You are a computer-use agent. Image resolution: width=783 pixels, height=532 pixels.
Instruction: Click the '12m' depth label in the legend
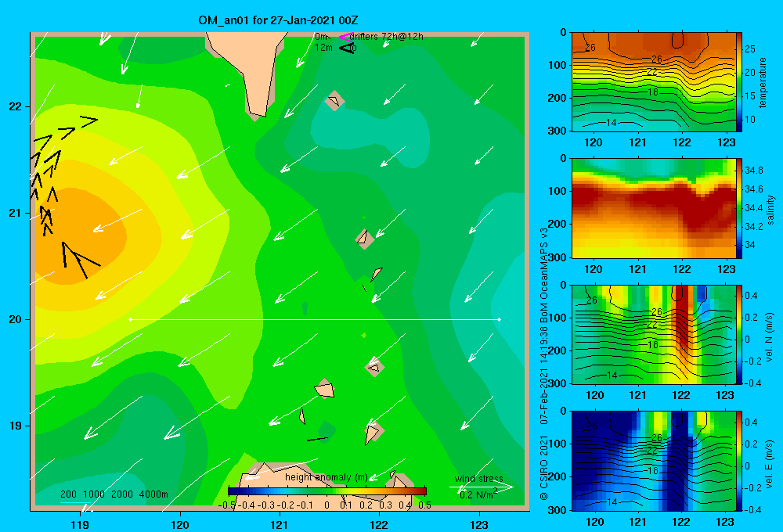click(323, 48)
